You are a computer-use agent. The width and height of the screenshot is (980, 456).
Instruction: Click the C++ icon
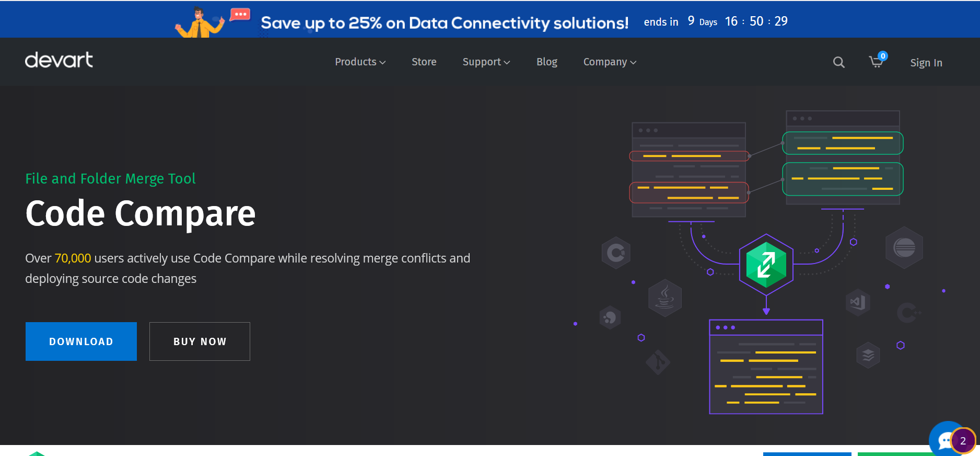[x=909, y=313]
